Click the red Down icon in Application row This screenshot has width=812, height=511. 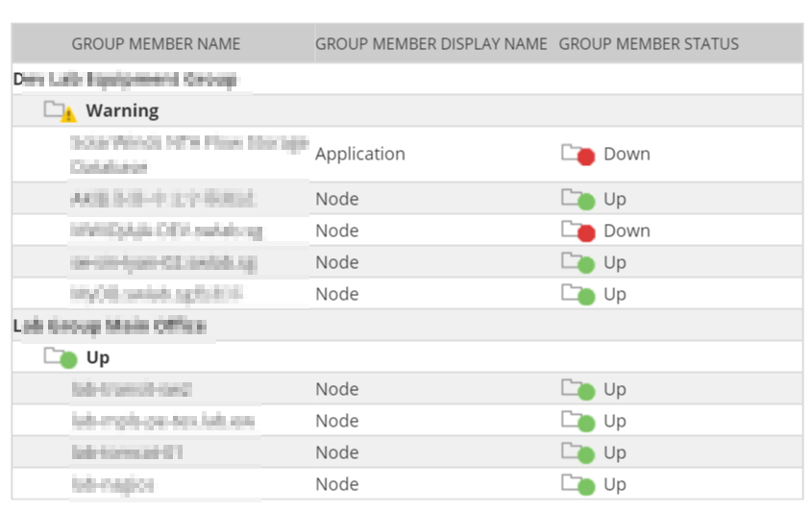[578, 155]
